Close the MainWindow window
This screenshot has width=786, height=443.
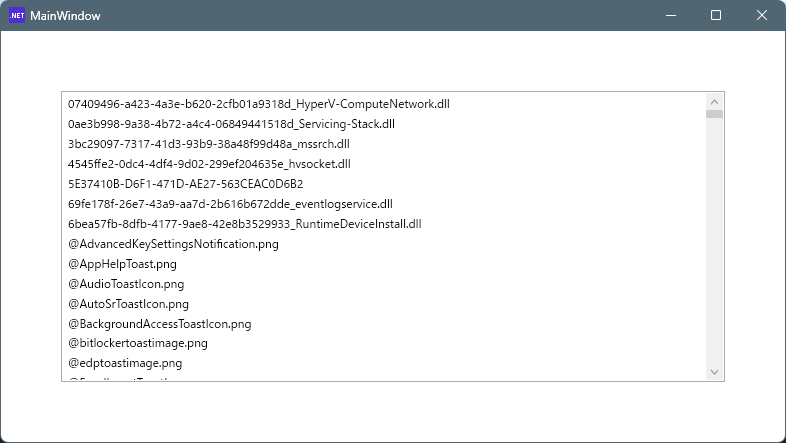point(762,16)
